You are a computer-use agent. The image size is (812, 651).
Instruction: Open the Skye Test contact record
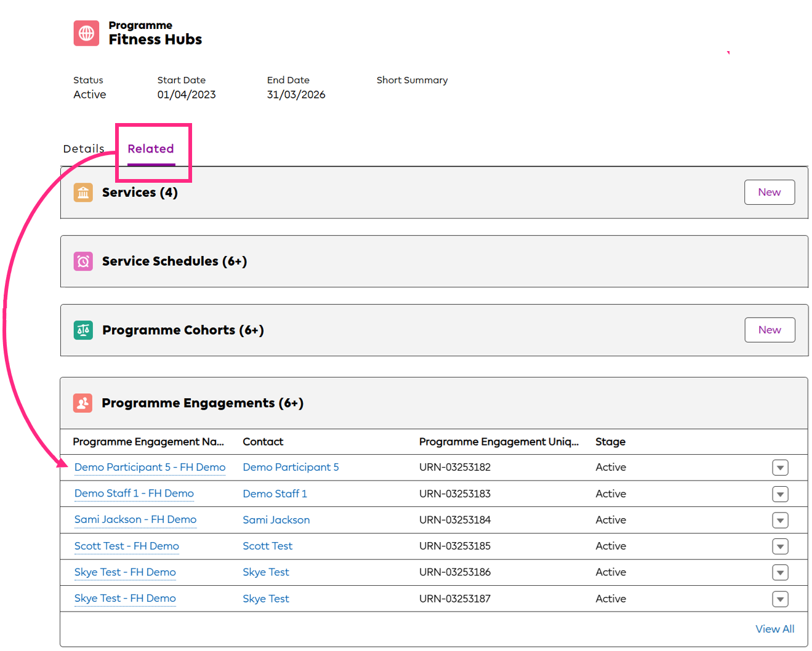pyautogui.click(x=266, y=572)
